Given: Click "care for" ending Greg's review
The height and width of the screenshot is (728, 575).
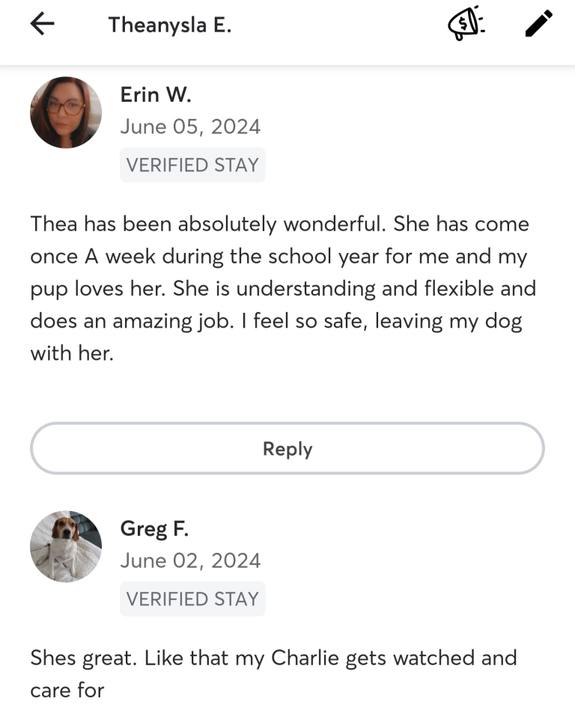Looking at the screenshot, I should click(x=67, y=690).
